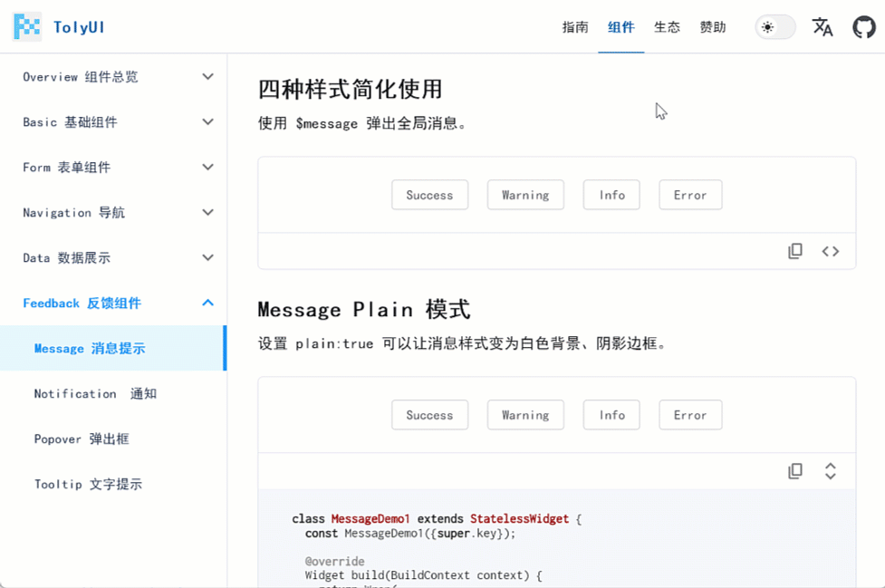Screen dimensions: 885x588
Task: Copy code of the Message Plain demo
Action: tap(794, 471)
